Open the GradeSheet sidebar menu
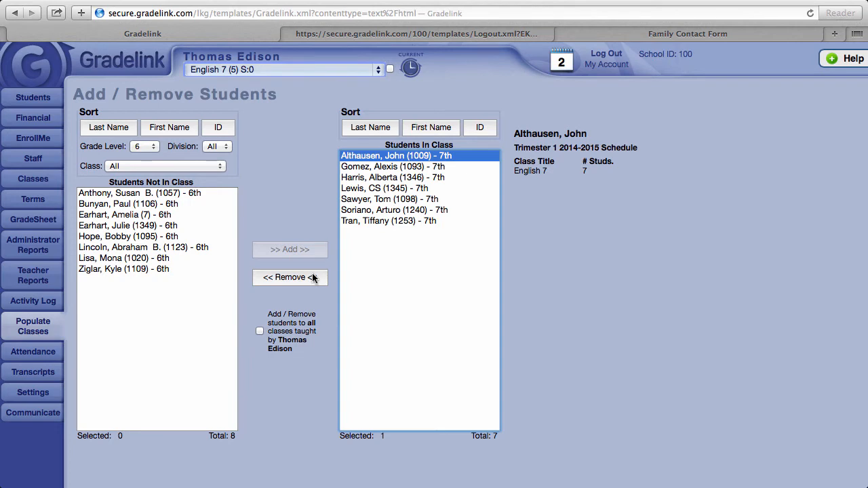The height and width of the screenshot is (488, 868). (33, 220)
